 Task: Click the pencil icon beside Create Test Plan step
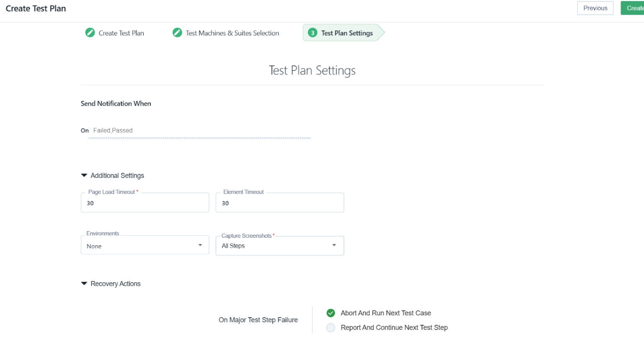pos(90,32)
